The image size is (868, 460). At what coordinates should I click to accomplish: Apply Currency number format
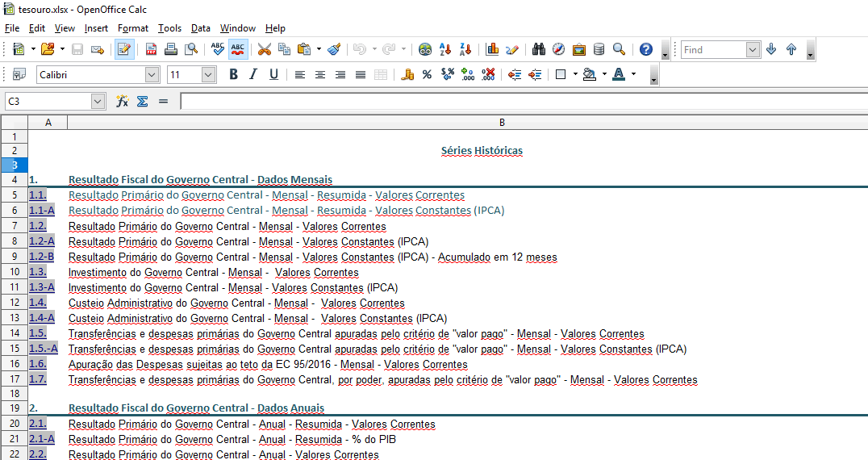click(x=407, y=74)
